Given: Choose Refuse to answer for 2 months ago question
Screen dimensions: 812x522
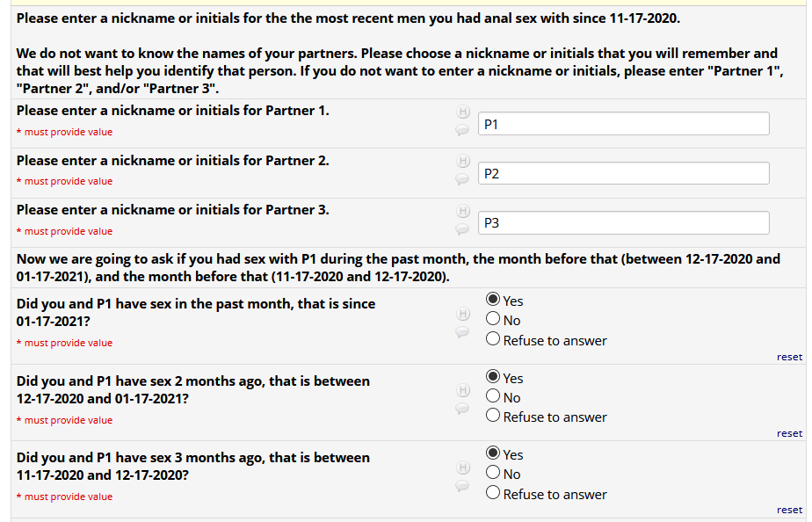Looking at the screenshot, I should pos(493,417).
